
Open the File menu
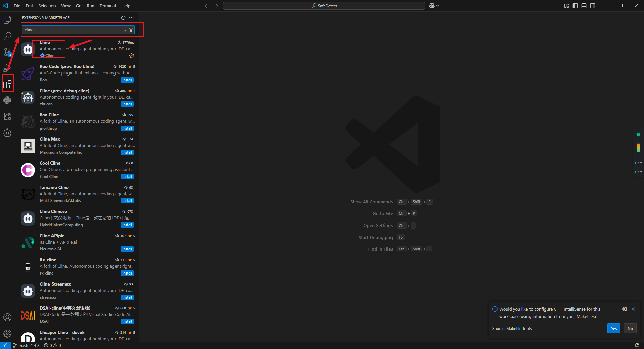tap(17, 6)
